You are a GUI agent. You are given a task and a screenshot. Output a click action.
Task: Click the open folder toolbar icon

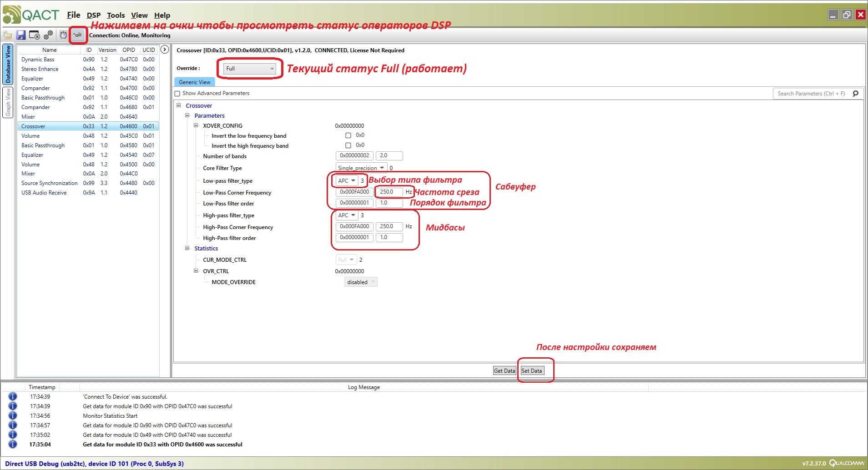pos(8,35)
